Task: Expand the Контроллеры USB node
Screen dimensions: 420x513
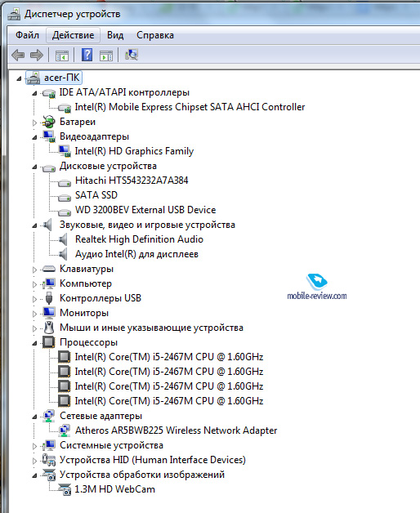Action: pyautogui.click(x=34, y=299)
